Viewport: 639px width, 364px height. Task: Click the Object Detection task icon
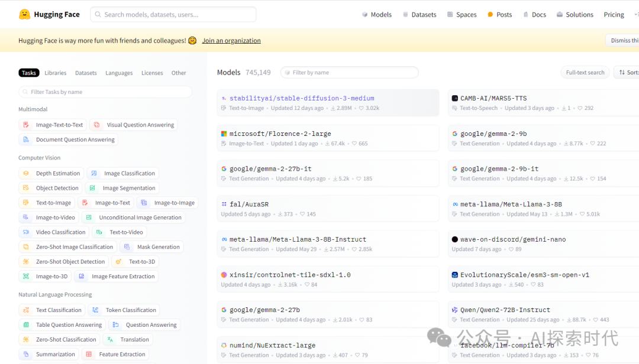(x=26, y=188)
